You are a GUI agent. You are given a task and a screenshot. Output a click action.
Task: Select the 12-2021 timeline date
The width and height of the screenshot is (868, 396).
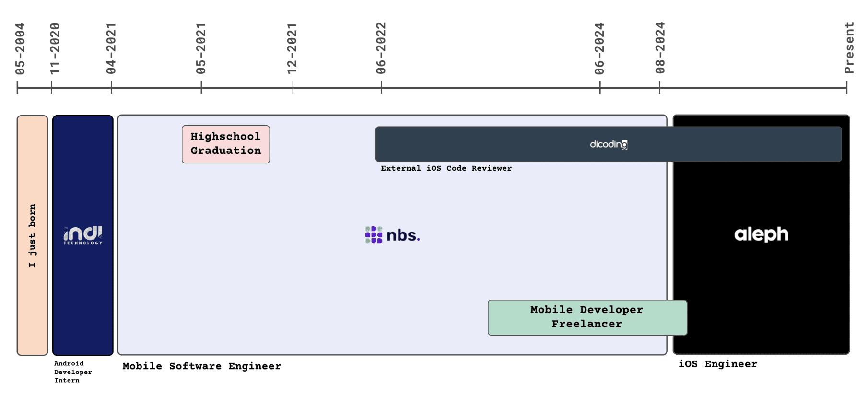point(292,49)
